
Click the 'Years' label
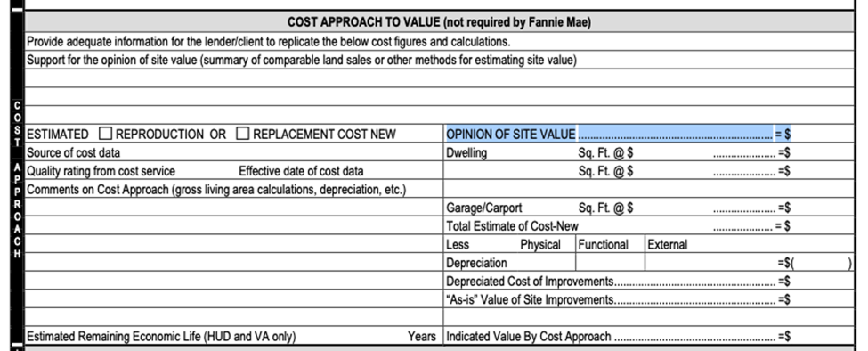pos(422,336)
